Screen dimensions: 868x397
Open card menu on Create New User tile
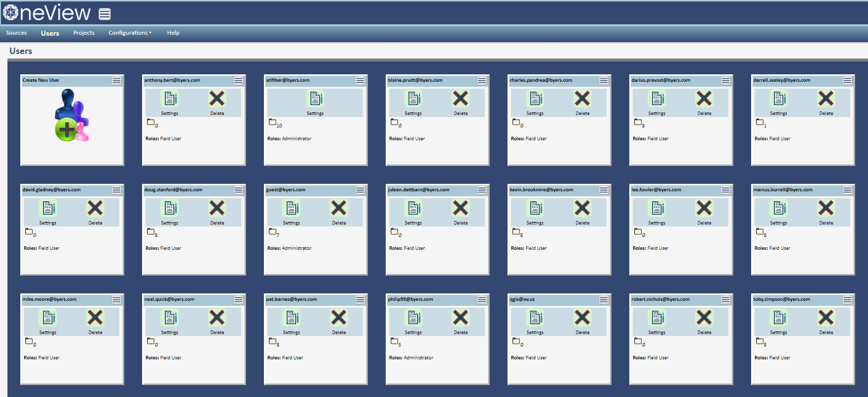(x=116, y=81)
